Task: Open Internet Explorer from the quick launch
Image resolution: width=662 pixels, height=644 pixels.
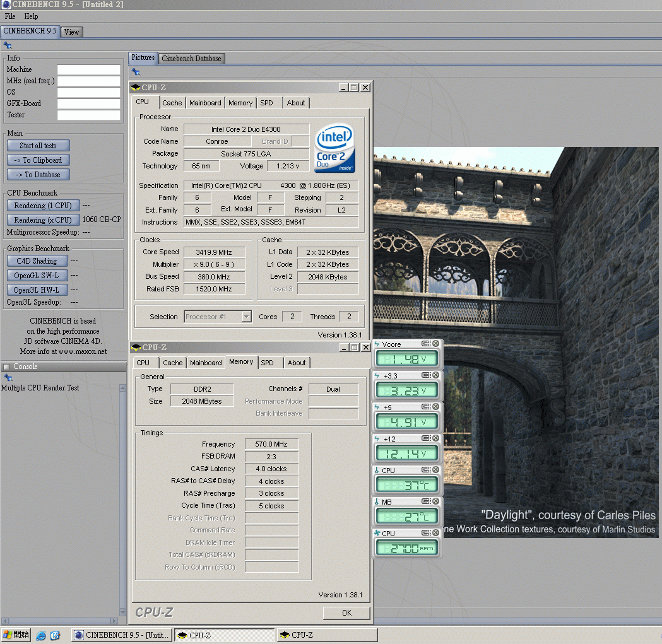Action: point(41,635)
